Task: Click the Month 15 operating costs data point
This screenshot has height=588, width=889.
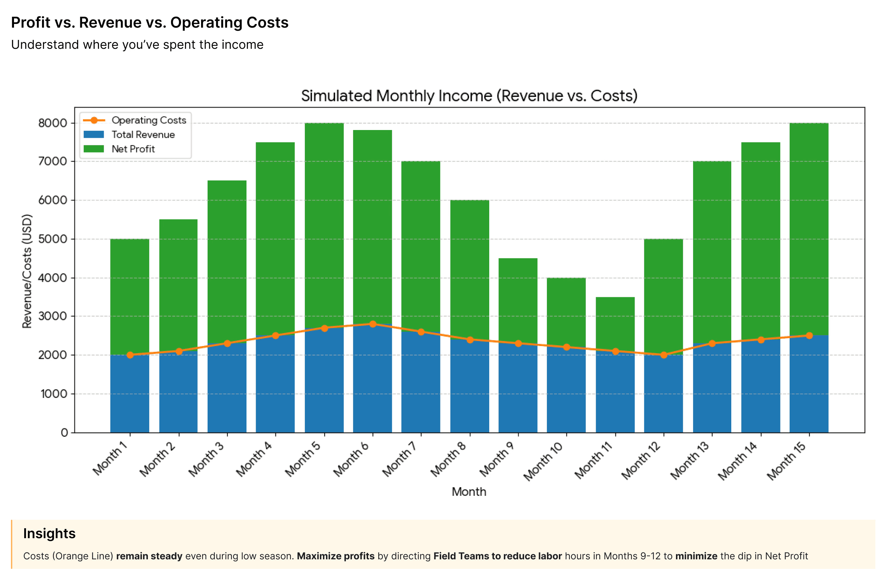Action: click(x=809, y=335)
